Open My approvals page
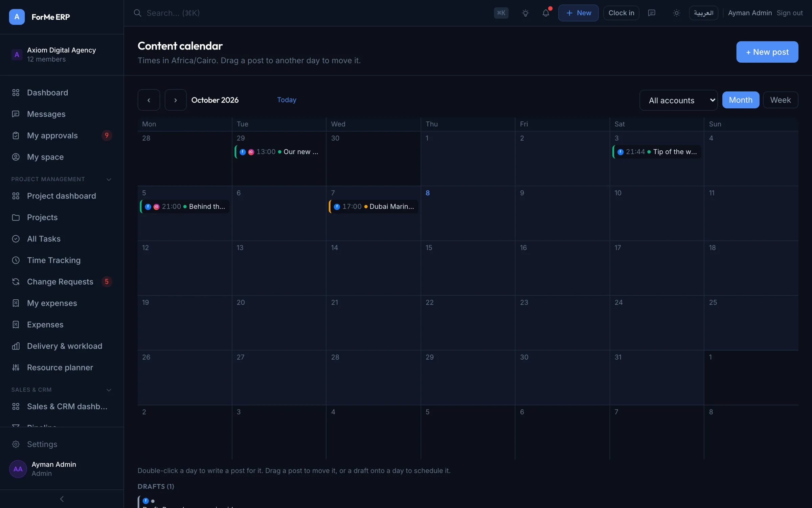 [62, 135]
